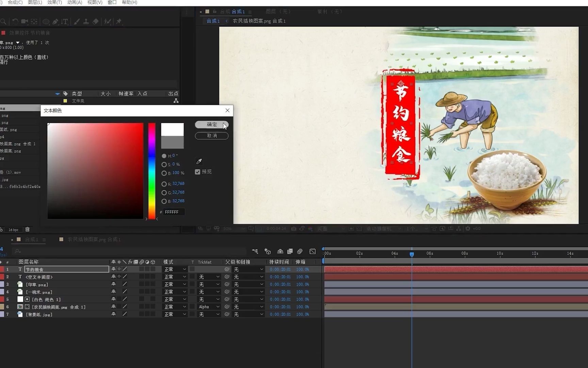Viewport: 588px width, 368px height.
Task: Open the composition mini-flowchart in timeline
Action: [255, 251]
